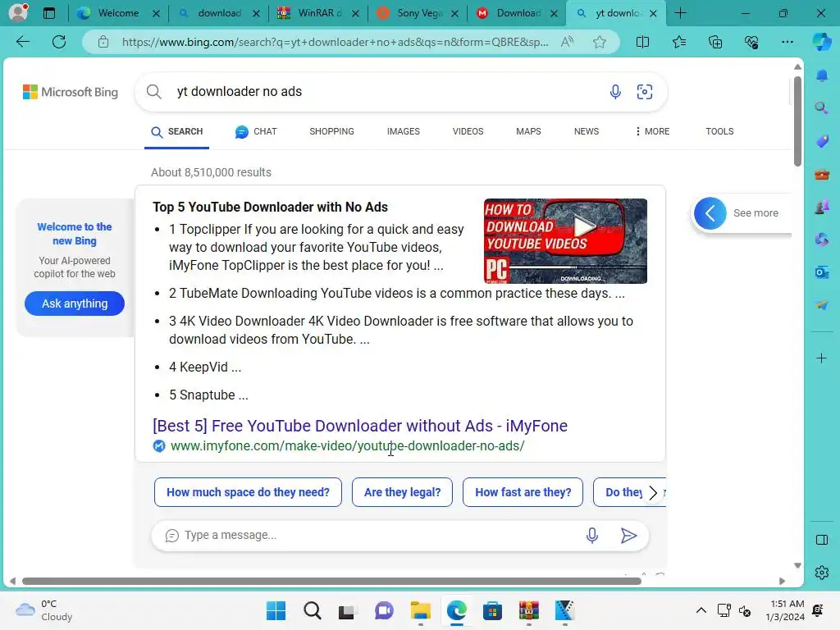The height and width of the screenshot is (630, 840).
Task: Select the MAPS search tab
Action: click(528, 131)
